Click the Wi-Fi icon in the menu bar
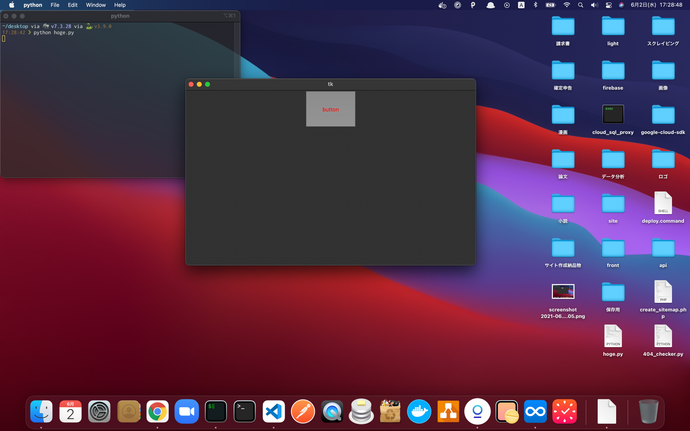The width and height of the screenshot is (690, 431). click(x=567, y=5)
